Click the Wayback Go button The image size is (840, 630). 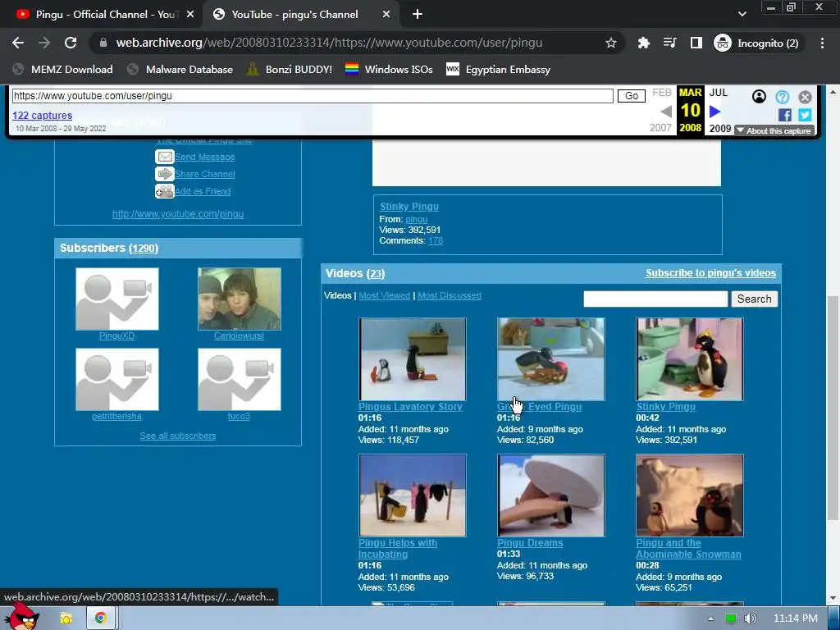pyautogui.click(x=632, y=96)
